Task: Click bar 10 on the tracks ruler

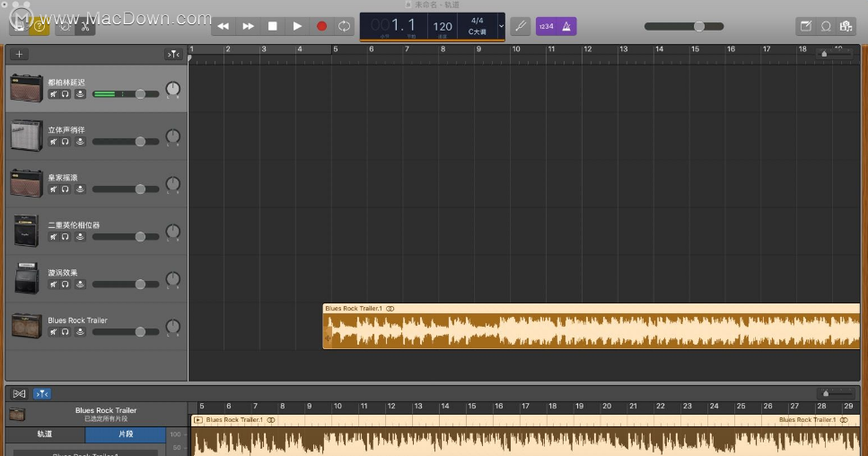Action: point(515,49)
